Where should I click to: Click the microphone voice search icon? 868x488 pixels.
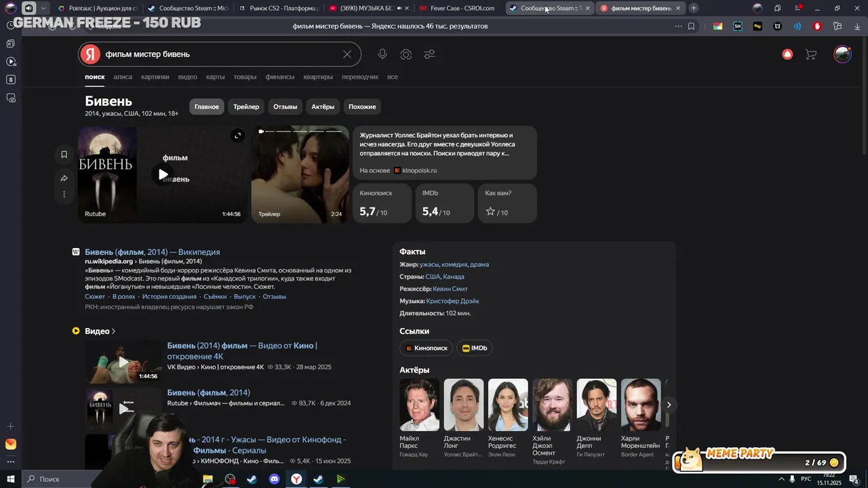point(382,54)
